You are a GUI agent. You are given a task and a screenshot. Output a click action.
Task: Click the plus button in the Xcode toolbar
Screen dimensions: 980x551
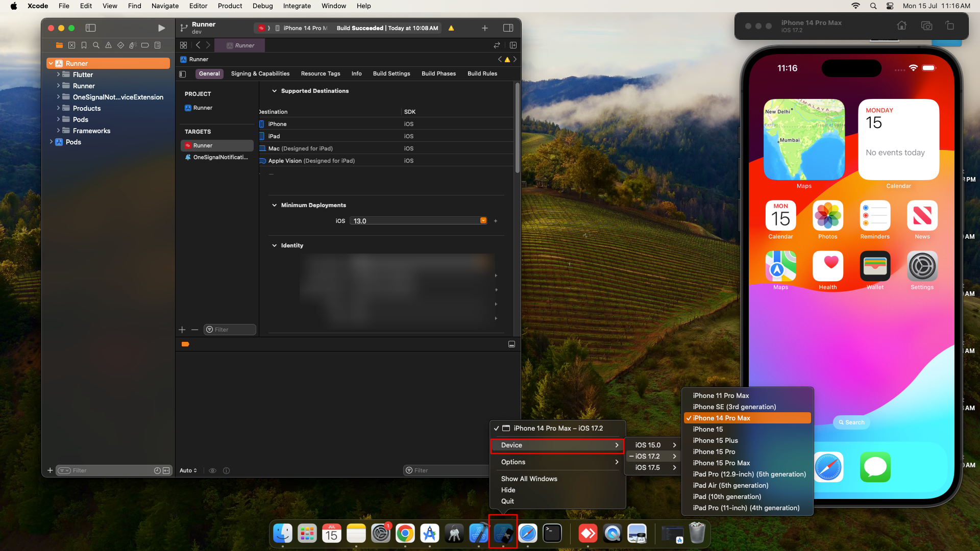(485, 28)
